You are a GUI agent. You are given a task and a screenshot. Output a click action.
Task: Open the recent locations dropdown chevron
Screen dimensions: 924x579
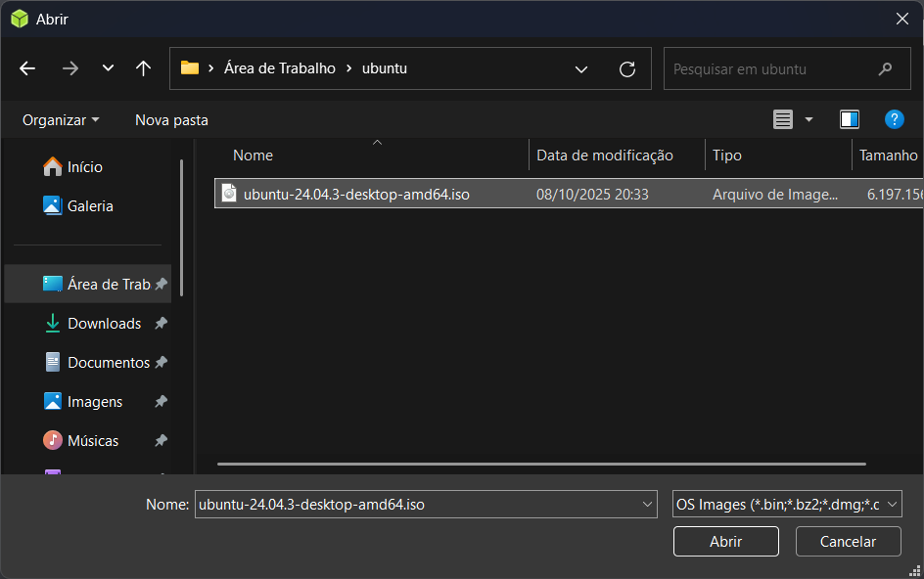(x=108, y=68)
